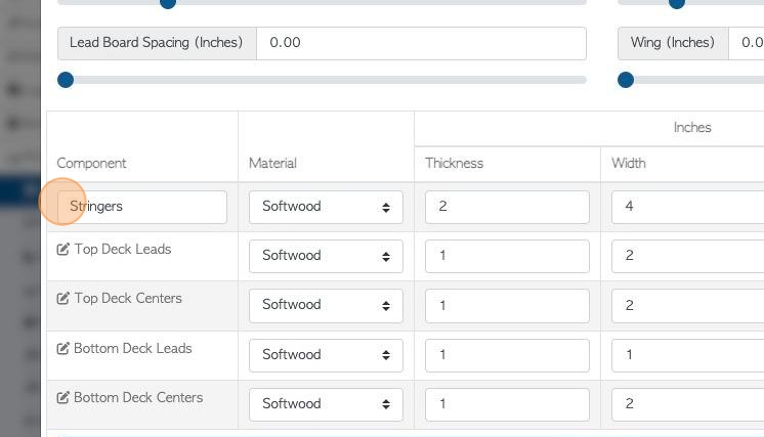This screenshot has width=764, height=437.
Task: Open the Stringers material dropdown
Action: (326, 207)
